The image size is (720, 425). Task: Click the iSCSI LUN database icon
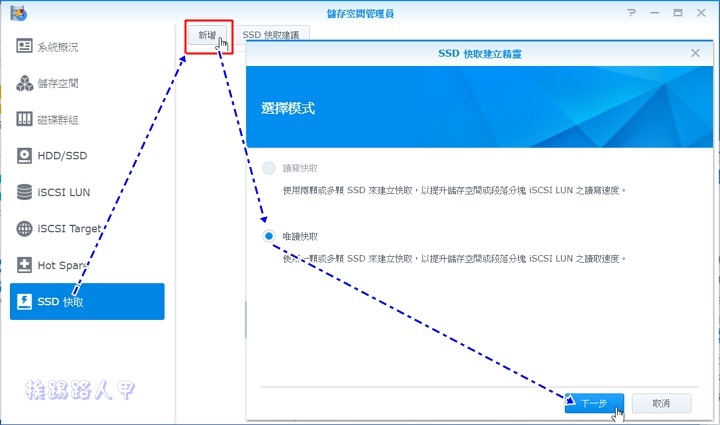(24, 192)
